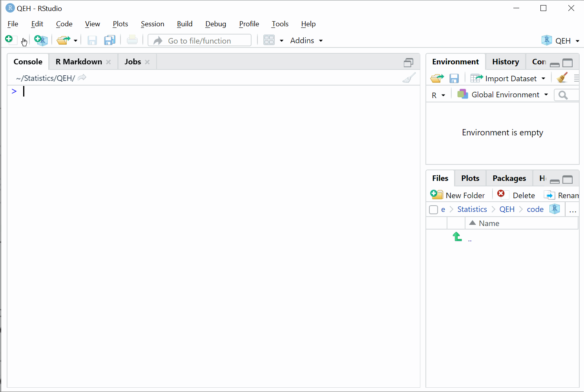
Task: Click the environment search box
Action: (x=567, y=95)
